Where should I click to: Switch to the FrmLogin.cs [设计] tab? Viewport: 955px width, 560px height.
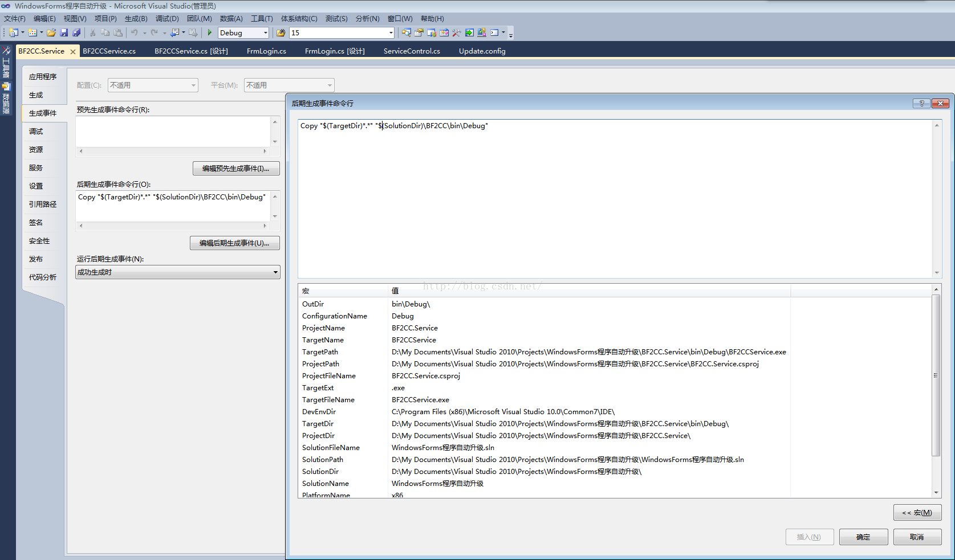[335, 51]
